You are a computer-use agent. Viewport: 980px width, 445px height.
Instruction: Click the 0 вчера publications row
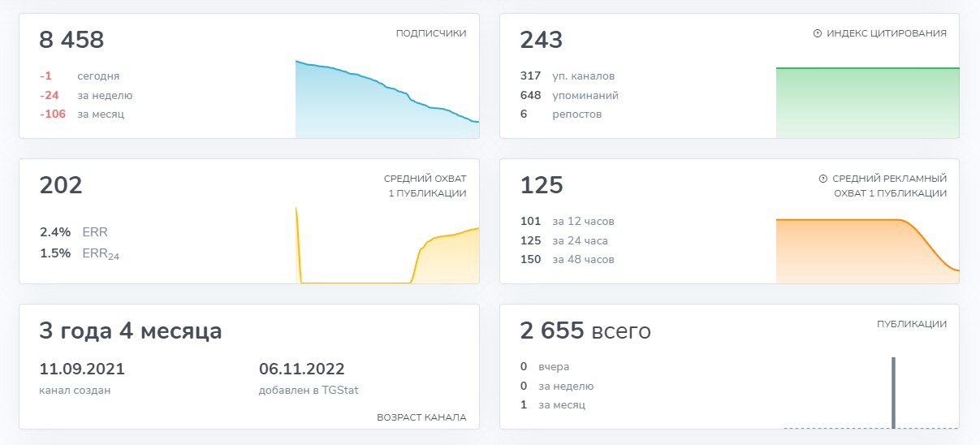[545, 366]
